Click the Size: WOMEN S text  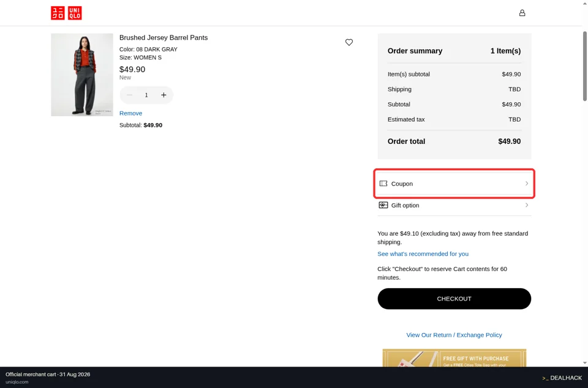[140, 58]
